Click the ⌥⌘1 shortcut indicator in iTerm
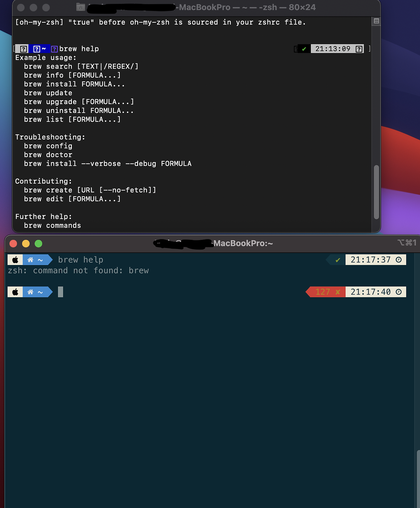Viewport: 420px width, 508px height. 407,243
